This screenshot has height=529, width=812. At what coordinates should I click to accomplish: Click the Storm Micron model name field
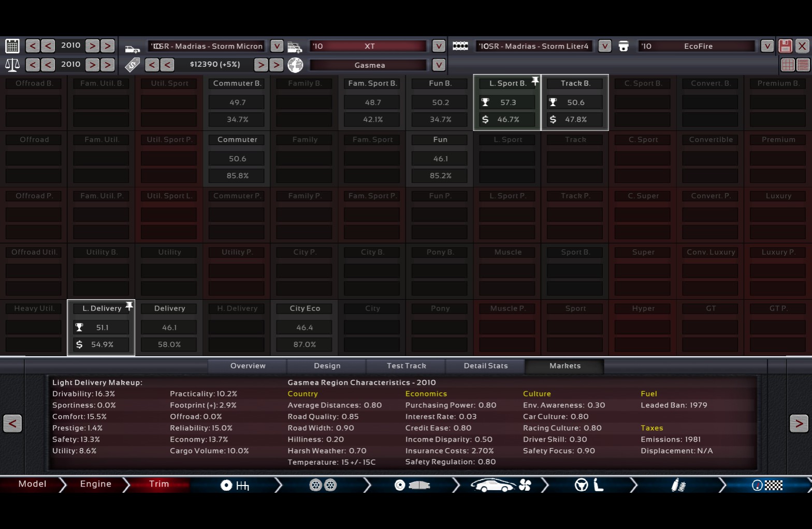207,46
